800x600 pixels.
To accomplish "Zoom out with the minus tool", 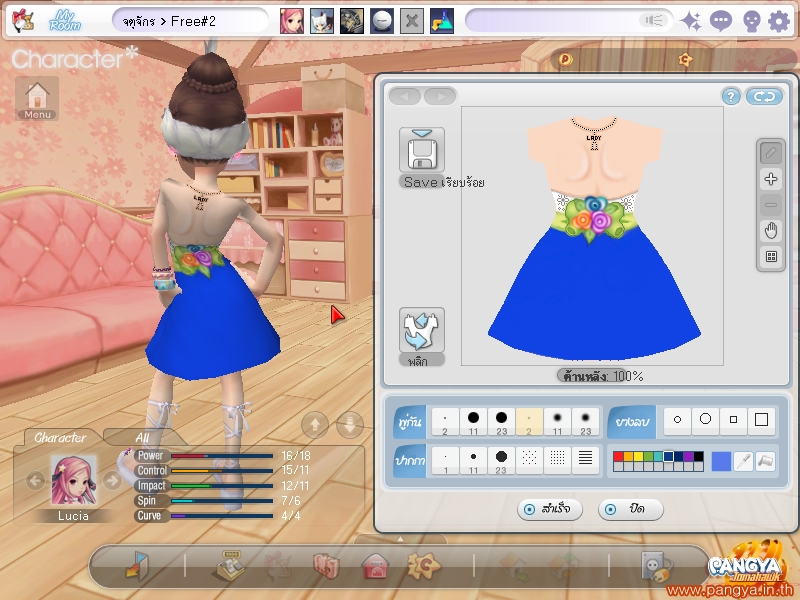I will pyautogui.click(x=770, y=205).
